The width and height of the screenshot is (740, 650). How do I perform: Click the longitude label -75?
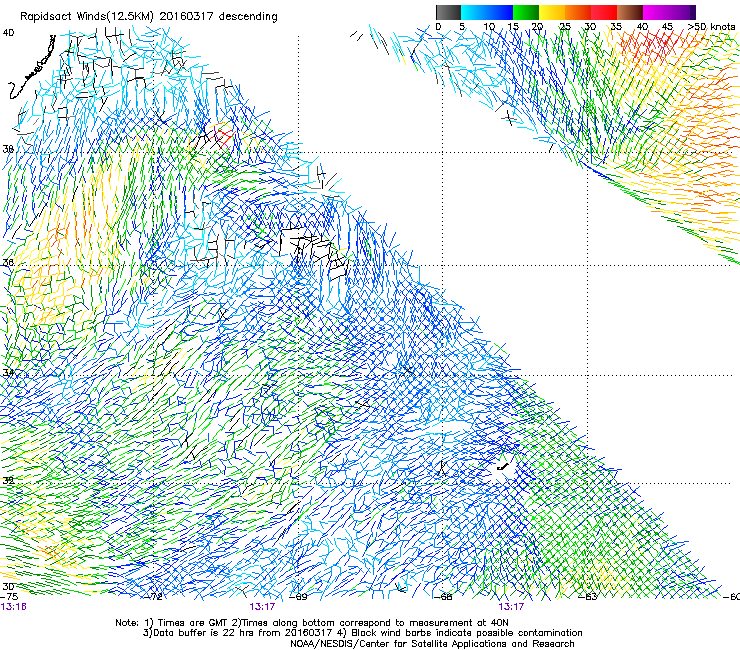point(9,597)
